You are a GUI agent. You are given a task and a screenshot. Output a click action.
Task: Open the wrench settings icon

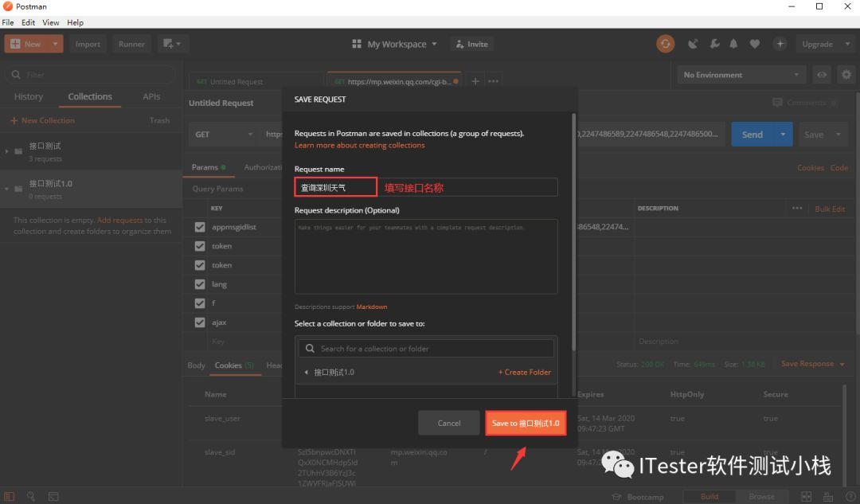click(714, 44)
